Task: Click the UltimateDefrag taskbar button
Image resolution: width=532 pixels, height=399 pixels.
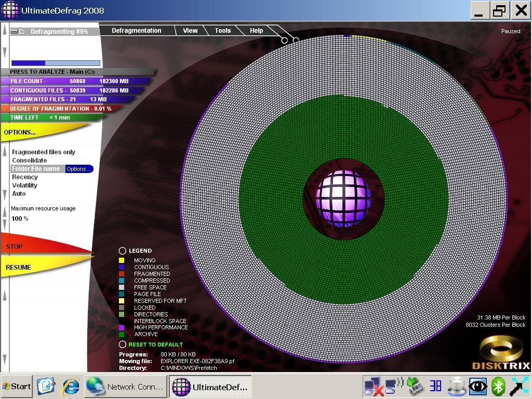Action: click(210, 387)
